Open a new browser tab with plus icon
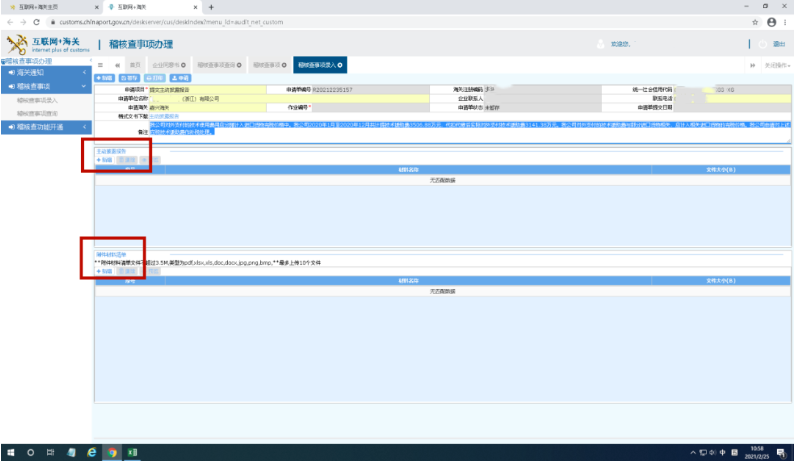795x462 pixels. pyautogui.click(x=211, y=7)
